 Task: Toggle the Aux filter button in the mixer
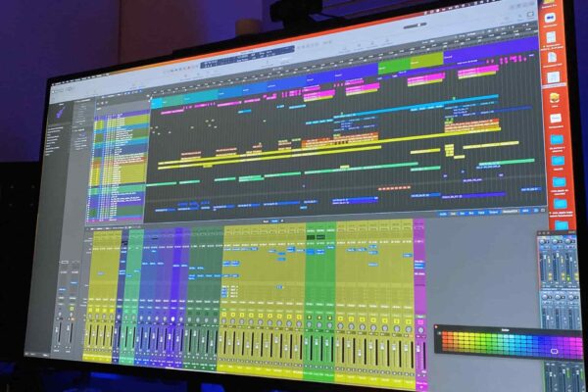click(x=463, y=213)
